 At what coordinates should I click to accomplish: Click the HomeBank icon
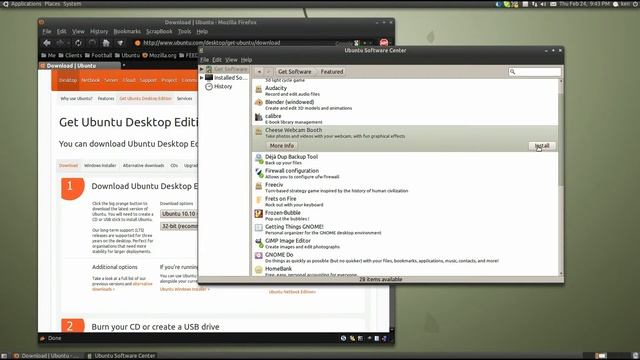coord(258,270)
